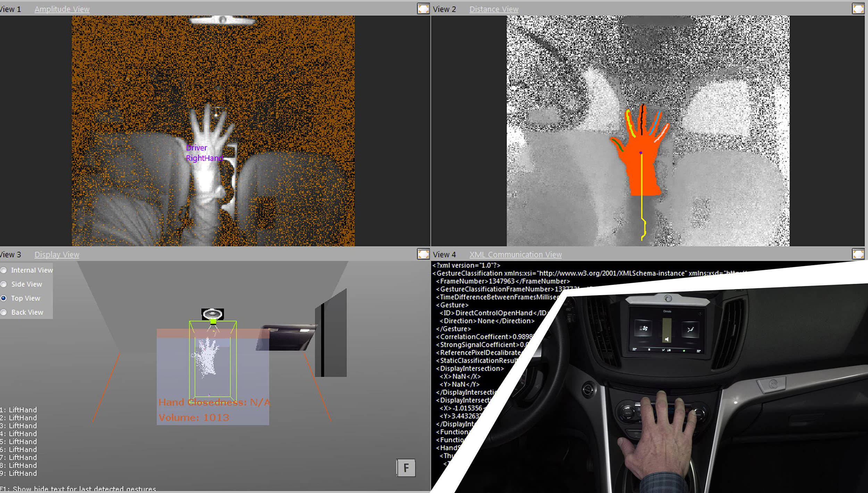Choose the Back View radio button
868x493 pixels.
point(4,312)
